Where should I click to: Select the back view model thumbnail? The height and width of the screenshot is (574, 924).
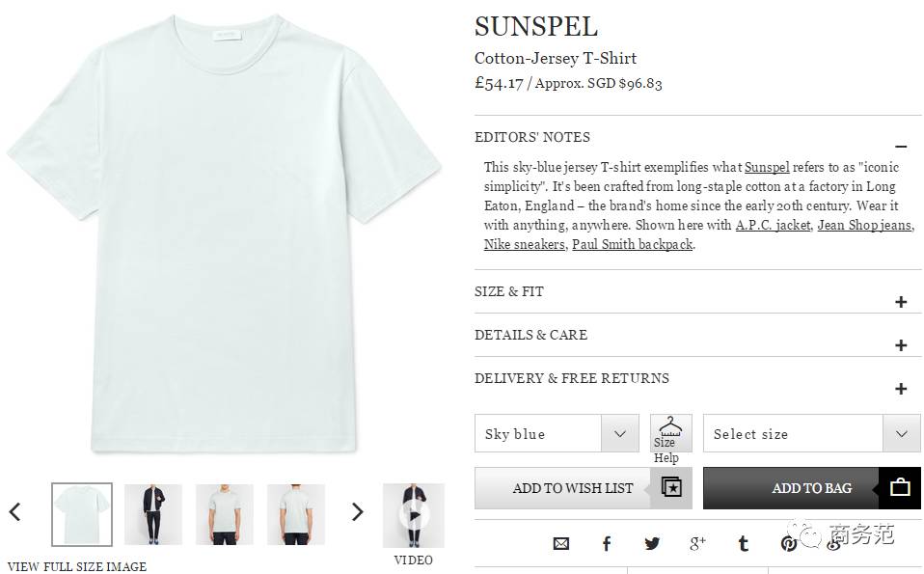(296, 514)
